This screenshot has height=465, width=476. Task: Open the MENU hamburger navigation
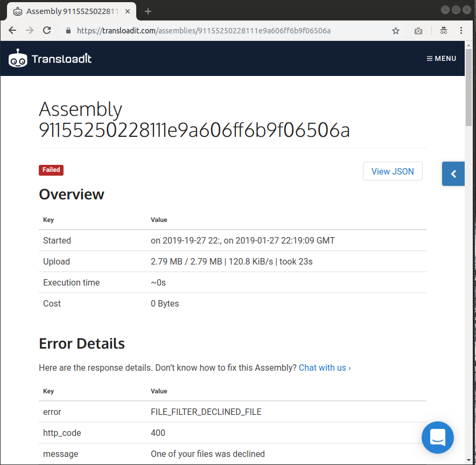point(442,58)
